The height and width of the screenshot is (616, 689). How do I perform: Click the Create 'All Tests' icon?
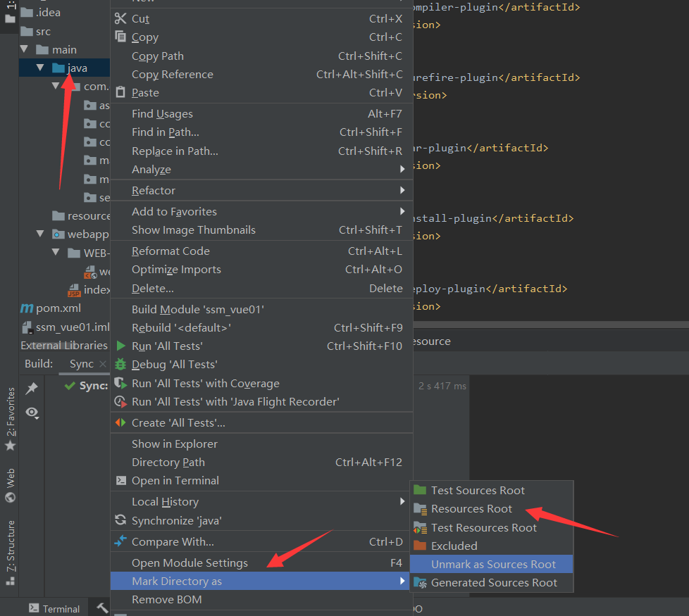[x=120, y=423]
